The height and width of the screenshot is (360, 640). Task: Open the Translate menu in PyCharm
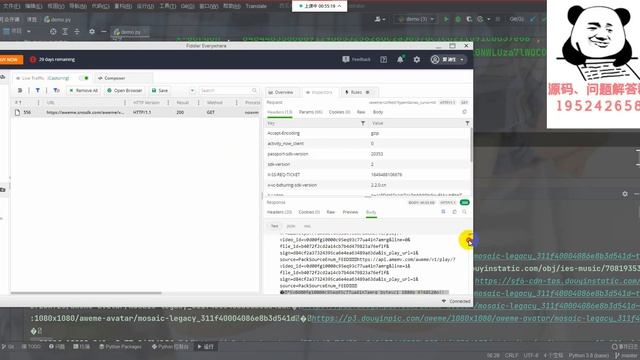(256, 6)
